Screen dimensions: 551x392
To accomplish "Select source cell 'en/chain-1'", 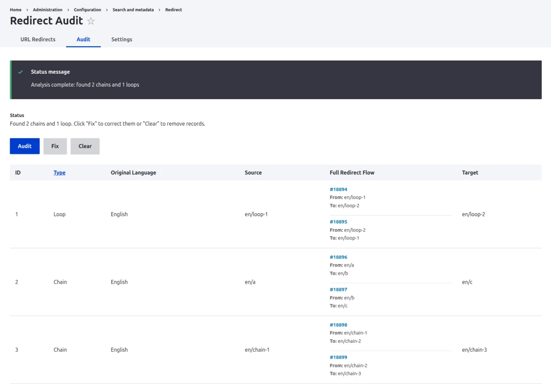I will pos(257,350).
